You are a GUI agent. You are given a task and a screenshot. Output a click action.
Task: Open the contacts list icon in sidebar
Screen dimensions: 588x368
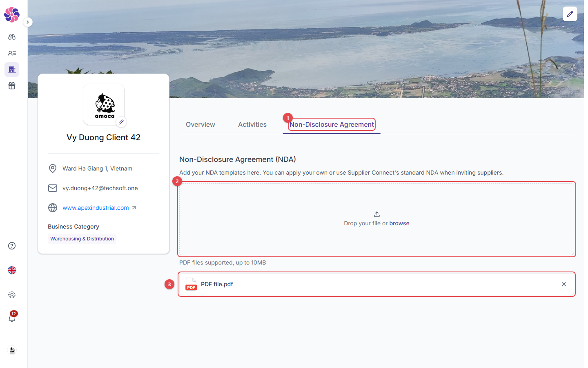(x=12, y=53)
